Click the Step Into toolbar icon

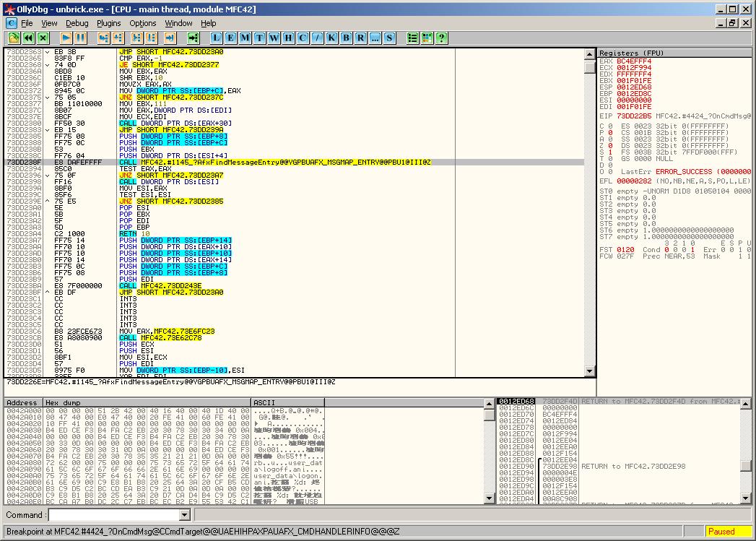pyautogui.click(x=103, y=38)
